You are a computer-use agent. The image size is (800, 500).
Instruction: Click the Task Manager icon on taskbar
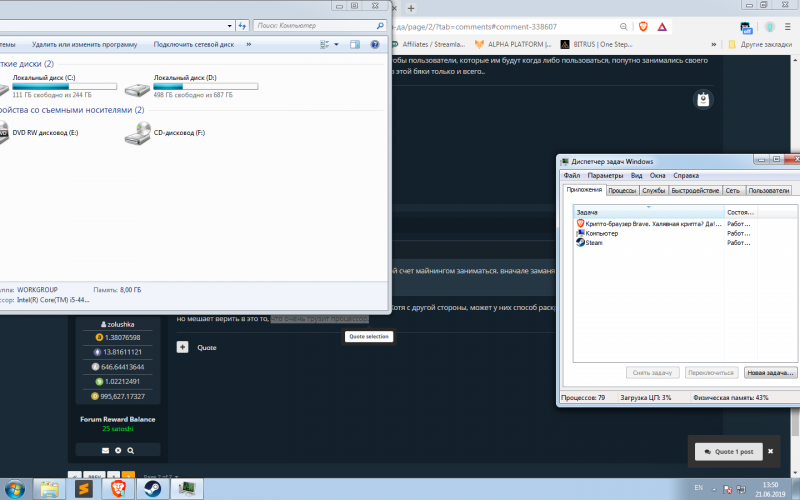(187, 489)
